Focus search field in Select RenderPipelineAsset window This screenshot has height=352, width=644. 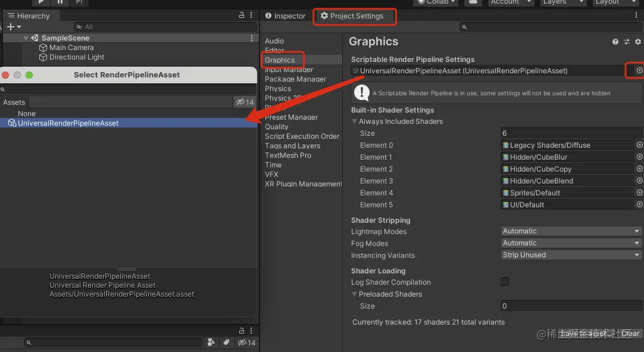(128, 89)
